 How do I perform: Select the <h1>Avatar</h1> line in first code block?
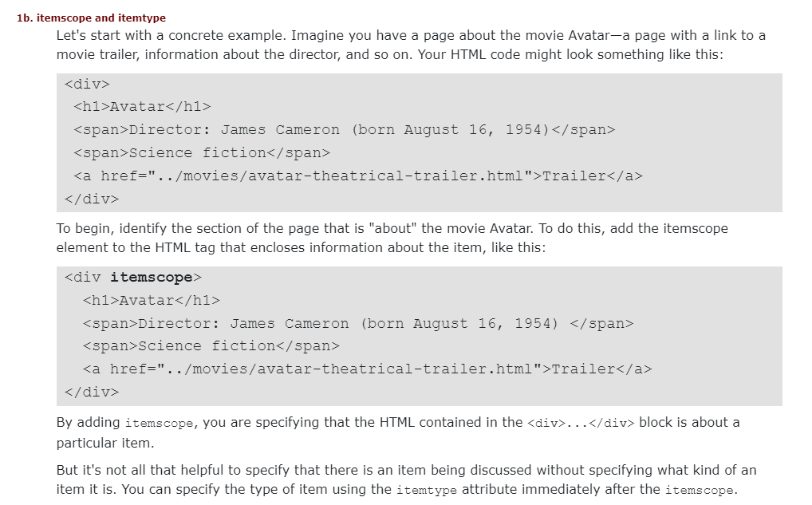[142, 106]
